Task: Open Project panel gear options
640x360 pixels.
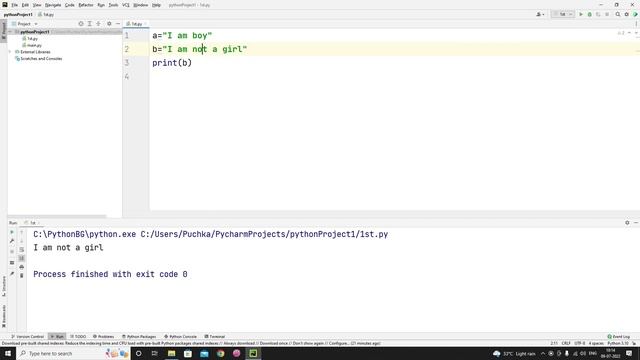Action: [109, 24]
